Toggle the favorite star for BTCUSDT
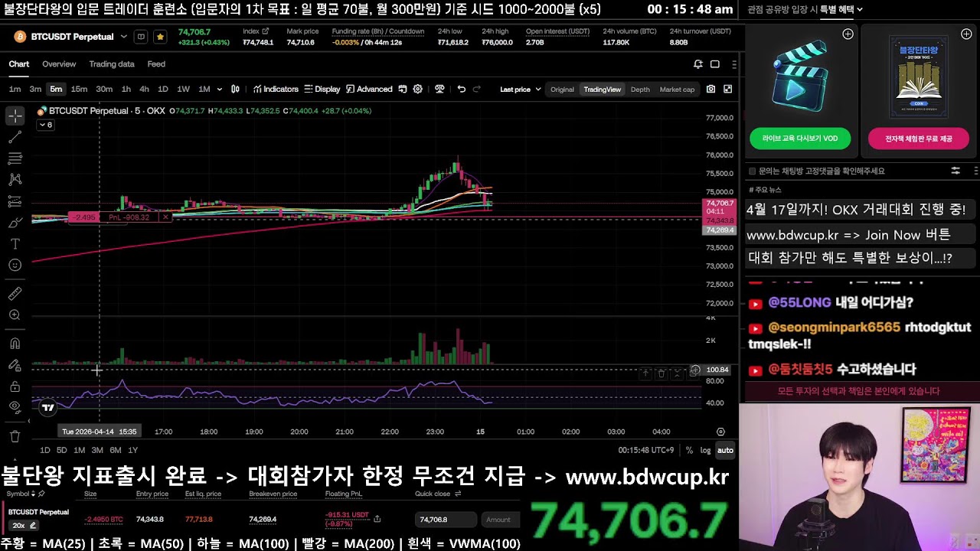 [160, 37]
